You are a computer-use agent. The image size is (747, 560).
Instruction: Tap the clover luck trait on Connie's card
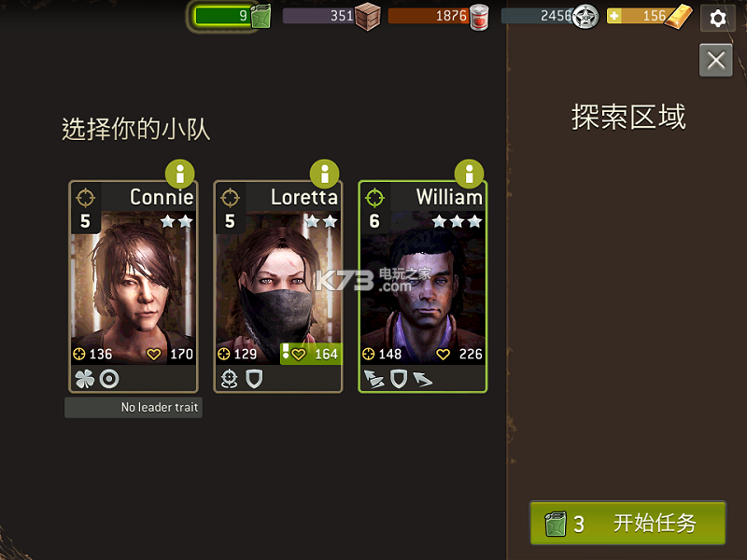pos(85,379)
